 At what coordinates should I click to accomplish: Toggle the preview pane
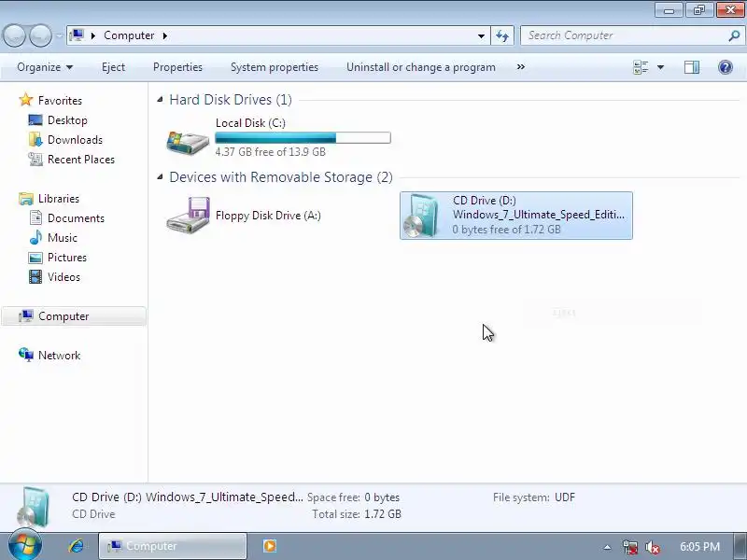(x=692, y=67)
